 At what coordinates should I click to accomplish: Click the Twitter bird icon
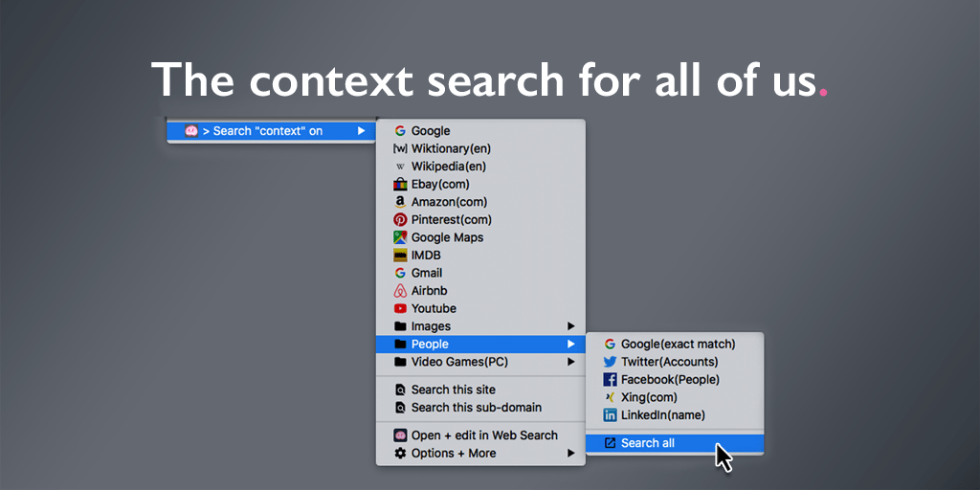pos(610,362)
